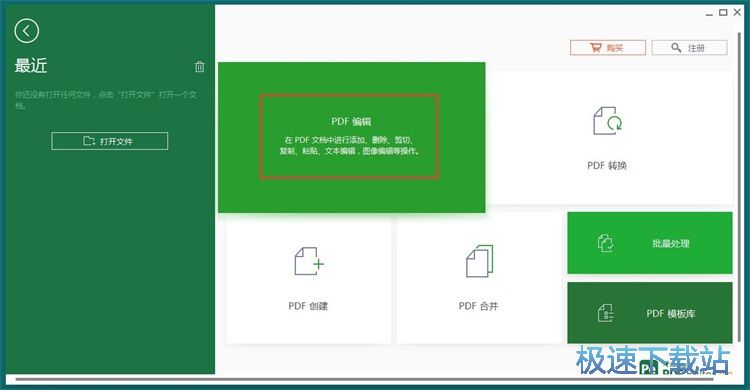Click the key icon beside 注册
750x390 pixels.
[676, 47]
